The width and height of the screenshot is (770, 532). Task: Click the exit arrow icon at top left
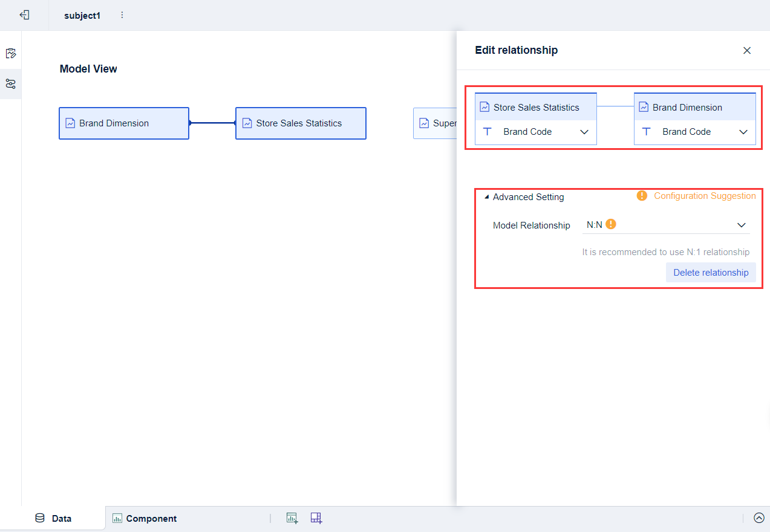(x=24, y=15)
